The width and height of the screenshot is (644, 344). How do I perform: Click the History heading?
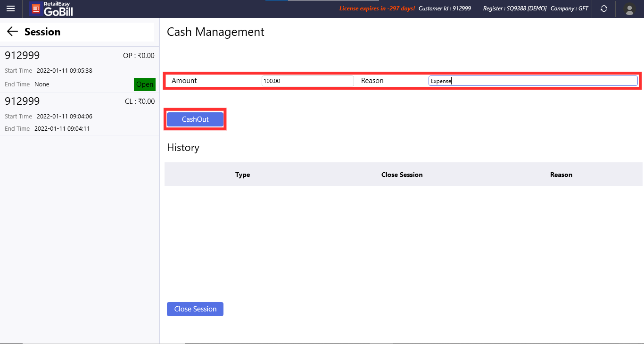(x=183, y=148)
